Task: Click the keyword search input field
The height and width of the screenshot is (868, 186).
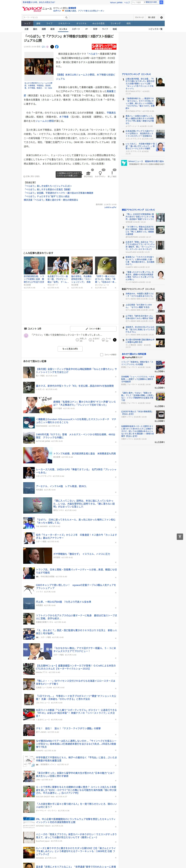Action: [44, 18]
